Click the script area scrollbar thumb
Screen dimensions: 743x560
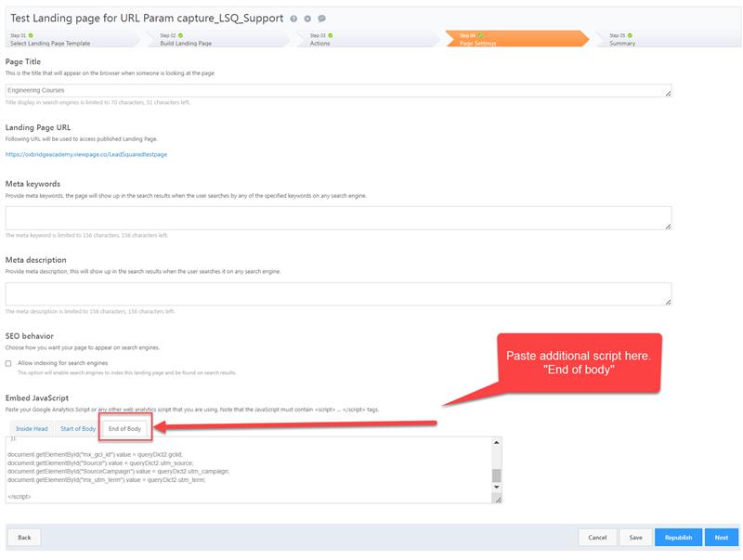(x=497, y=475)
